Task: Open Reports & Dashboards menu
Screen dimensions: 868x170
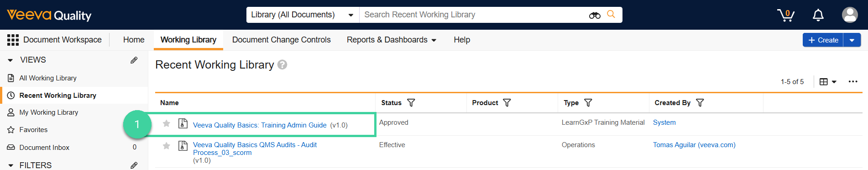Action: [x=392, y=40]
